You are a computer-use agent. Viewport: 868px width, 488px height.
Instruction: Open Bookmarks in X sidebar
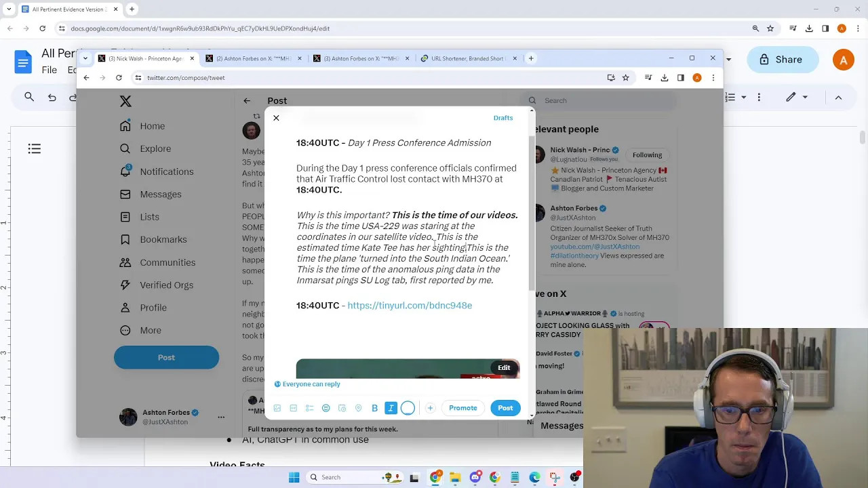153,239
